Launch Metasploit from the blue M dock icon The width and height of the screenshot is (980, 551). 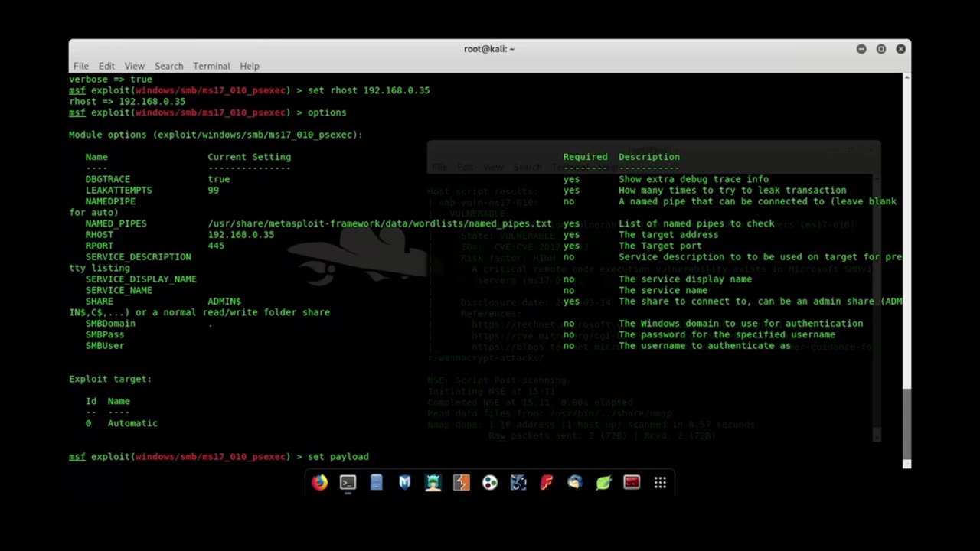(x=404, y=482)
